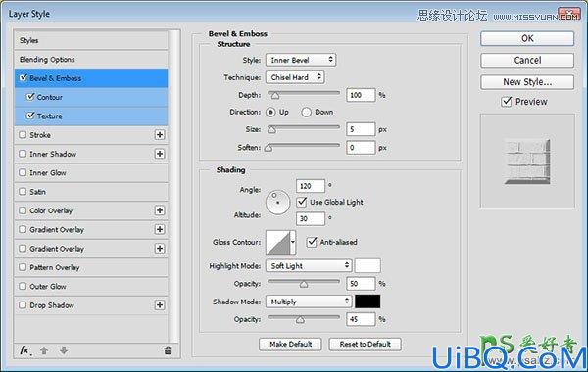Enable the Pattern Overlay checkbox

(23, 267)
